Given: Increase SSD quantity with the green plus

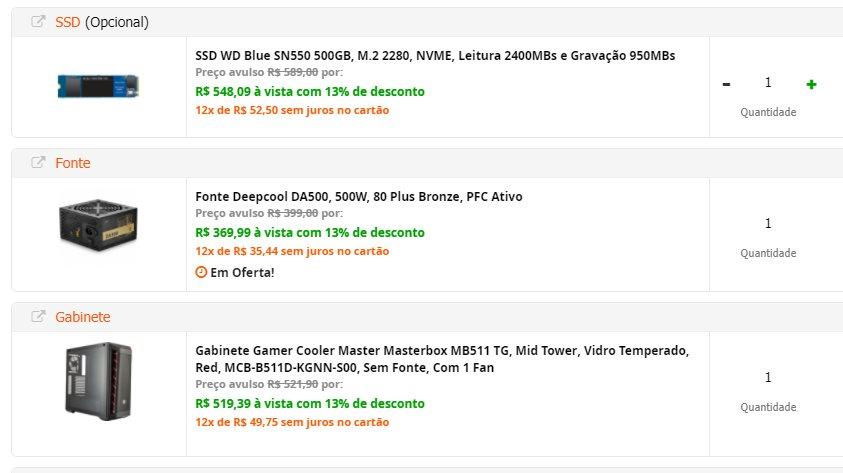Looking at the screenshot, I should point(811,84).
